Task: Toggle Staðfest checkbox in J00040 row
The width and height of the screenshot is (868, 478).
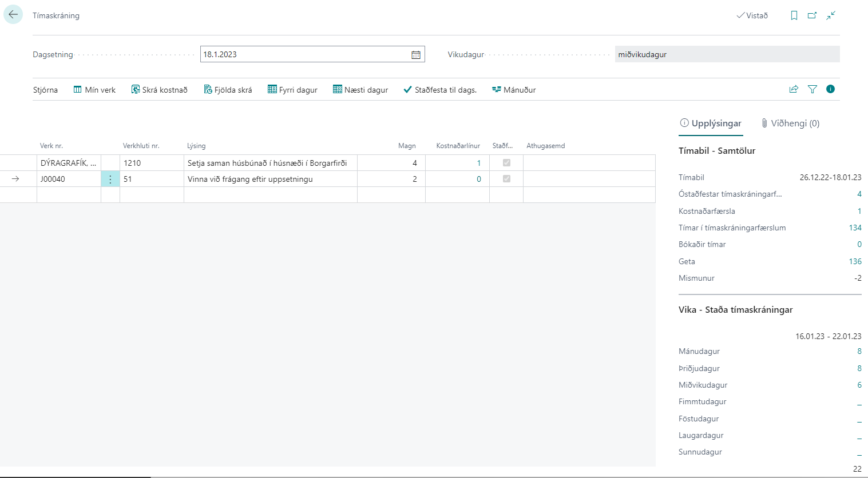Action: pyautogui.click(x=506, y=179)
